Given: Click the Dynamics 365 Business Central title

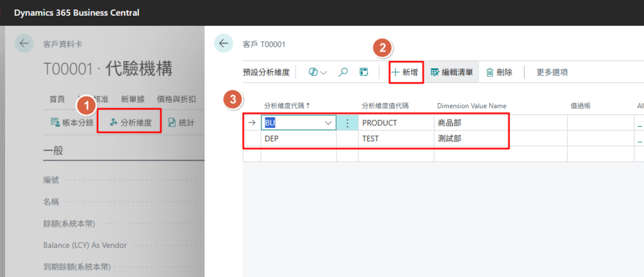Looking at the screenshot, I should coord(76,13).
